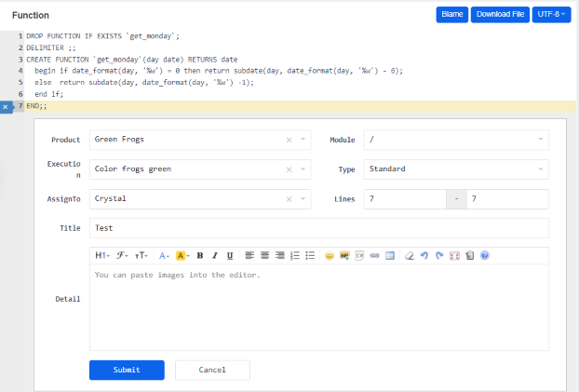The width and height of the screenshot is (579, 392).
Task: Open the editor help icon
Action: coord(485,255)
